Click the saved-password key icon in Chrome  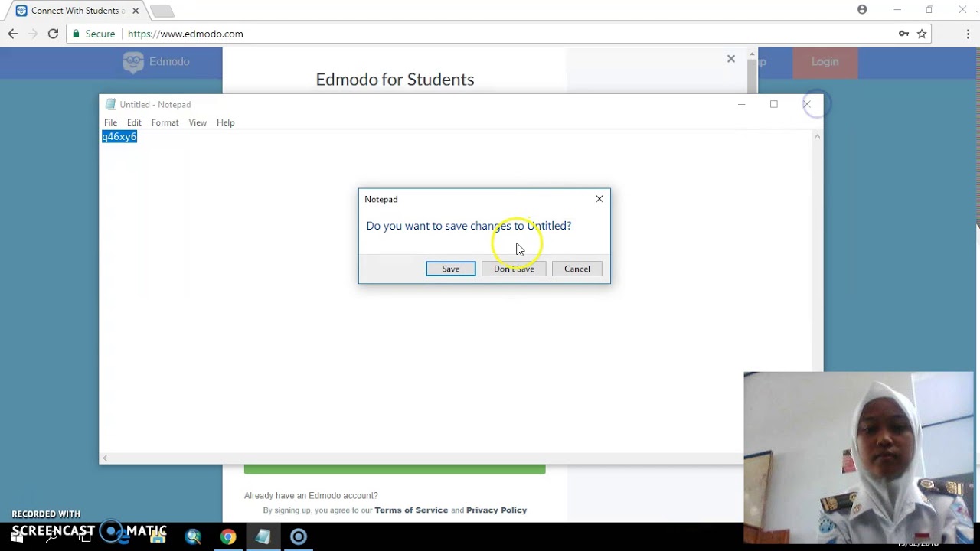903,34
